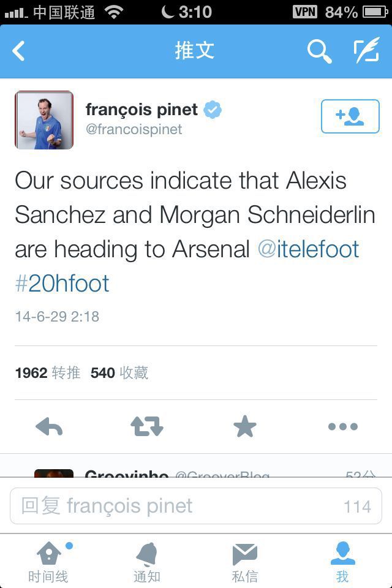Image resolution: width=392 pixels, height=588 pixels.
Task: Open the 私信 messages tab
Action: pos(245,562)
